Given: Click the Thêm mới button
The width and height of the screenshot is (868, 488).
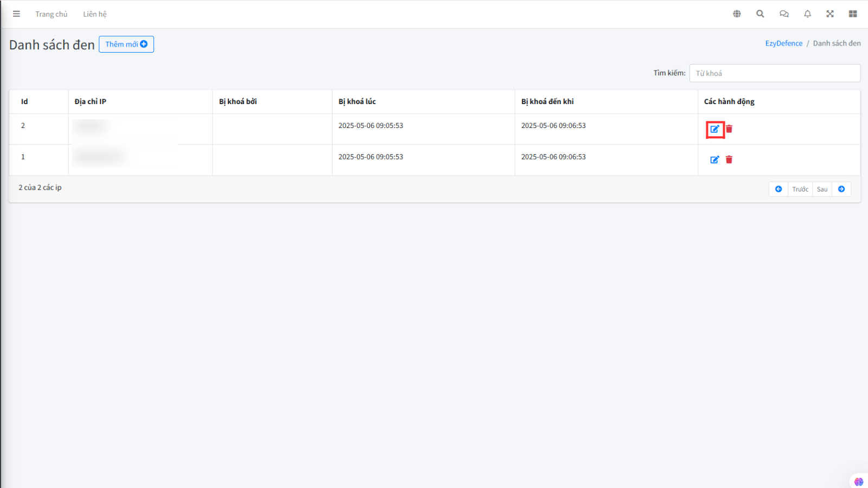Looking at the screenshot, I should [126, 44].
